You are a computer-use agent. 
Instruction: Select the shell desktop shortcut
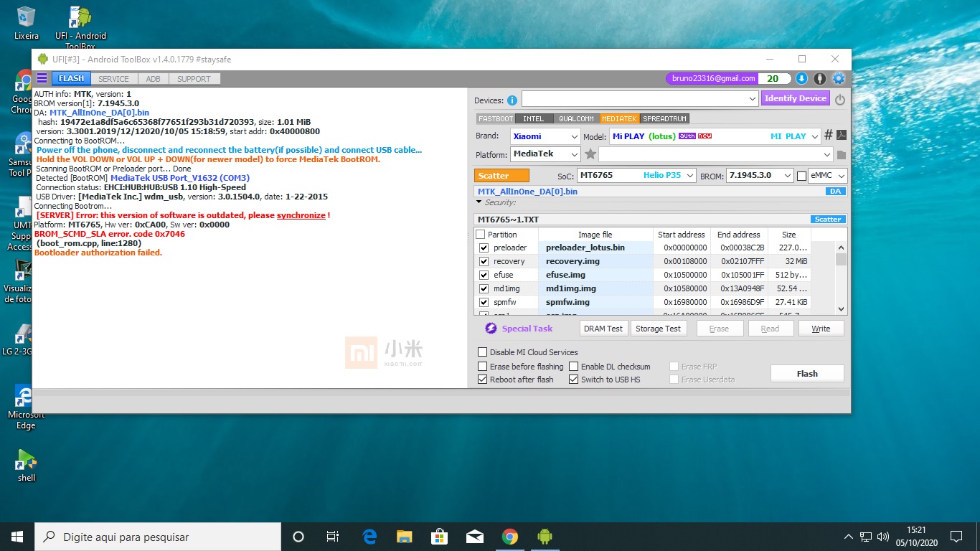[x=27, y=465]
